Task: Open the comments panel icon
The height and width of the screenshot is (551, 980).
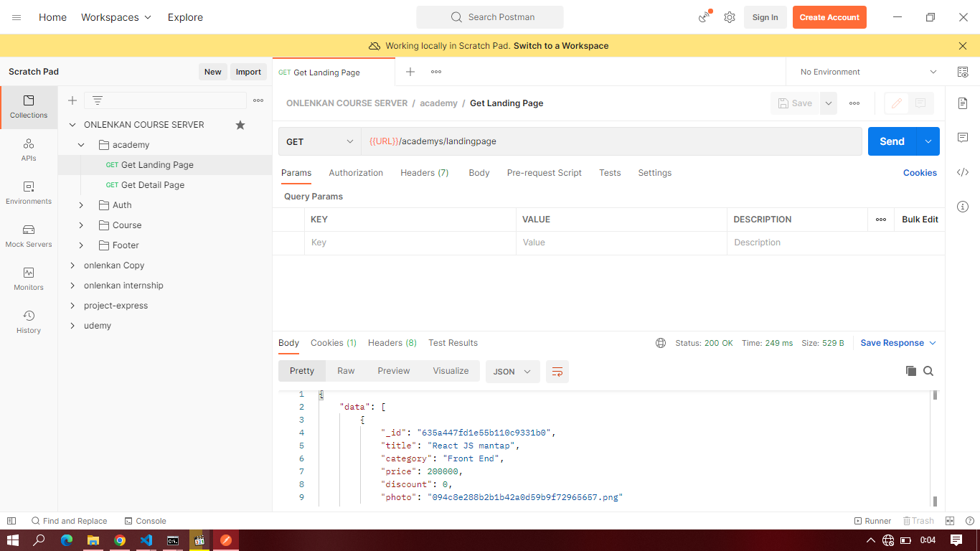Action: click(963, 138)
